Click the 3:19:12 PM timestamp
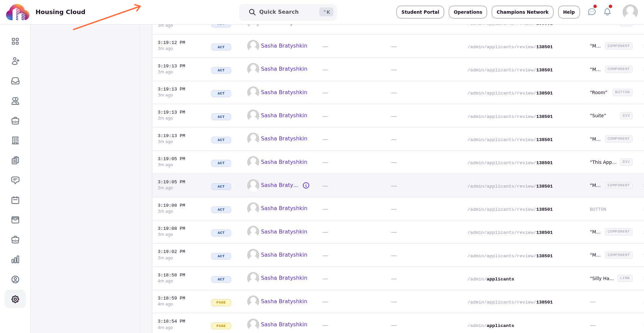The width and height of the screenshot is (644, 333). [x=171, y=43]
